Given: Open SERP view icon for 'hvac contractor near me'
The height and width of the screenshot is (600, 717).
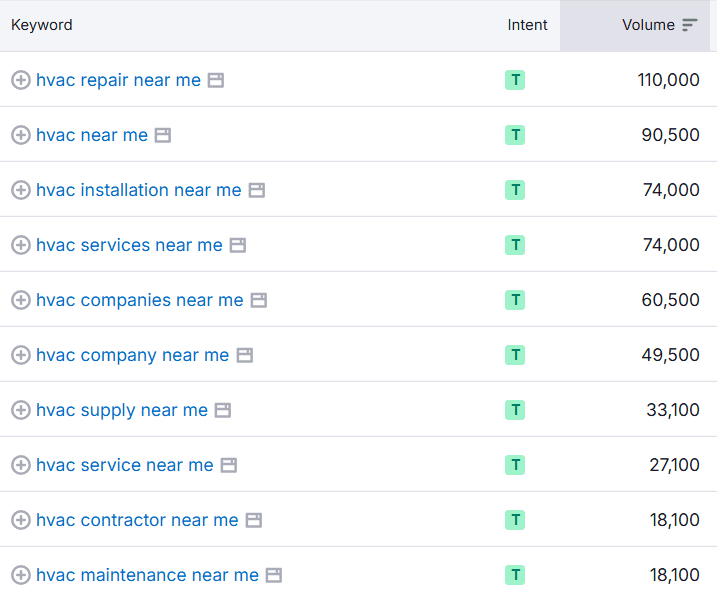Looking at the screenshot, I should point(254,520).
